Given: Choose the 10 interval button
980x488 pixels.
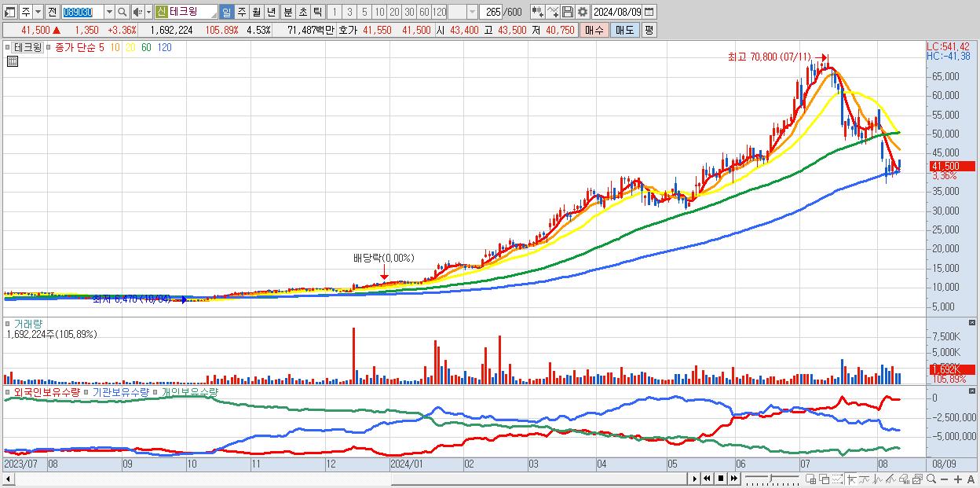Looking at the screenshot, I should coord(379,12).
